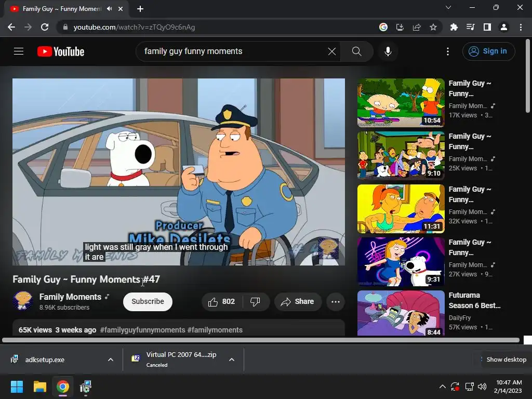Image resolution: width=532 pixels, height=399 pixels.
Task: Like the video with 802 likes
Action: pyautogui.click(x=222, y=302)
